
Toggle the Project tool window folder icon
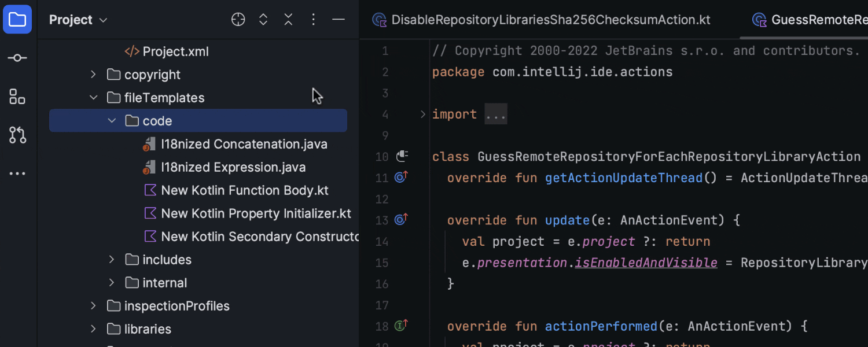coord(17,19)
